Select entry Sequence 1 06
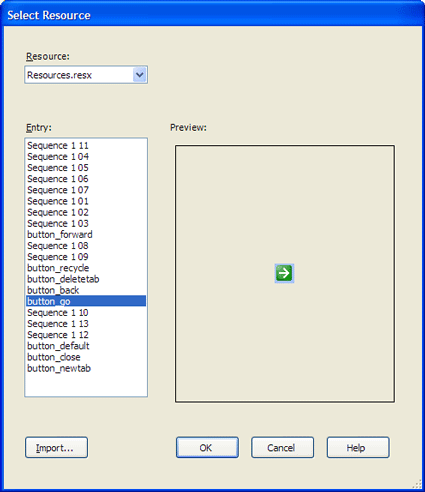Image resolution: width=425 pixels, height=492 pixels. [x=86, y=179]
